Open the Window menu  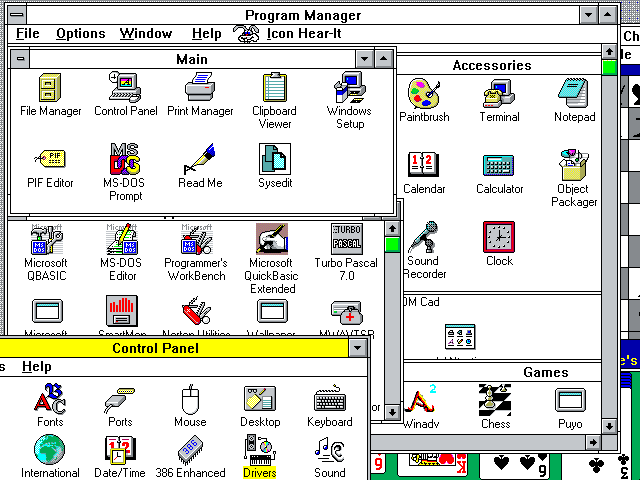pyautogui.click(x=146, y=33)
